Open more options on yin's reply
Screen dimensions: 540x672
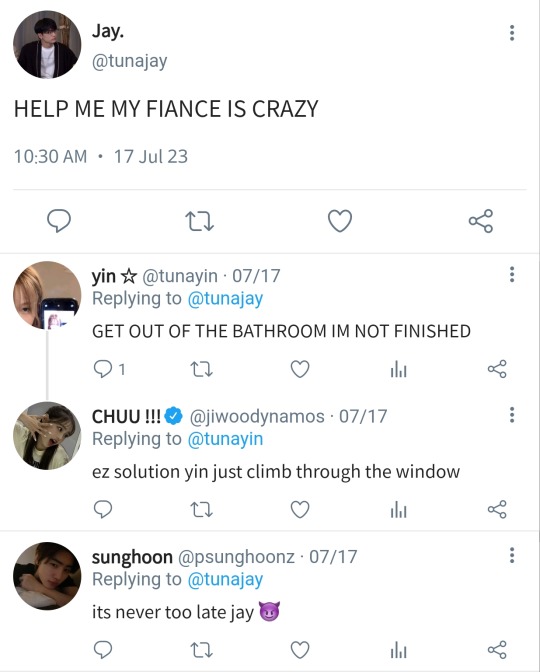512,274
